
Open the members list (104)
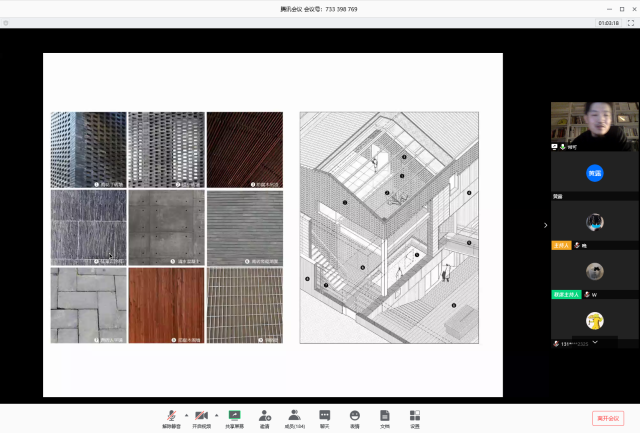[x=295, y=416]
